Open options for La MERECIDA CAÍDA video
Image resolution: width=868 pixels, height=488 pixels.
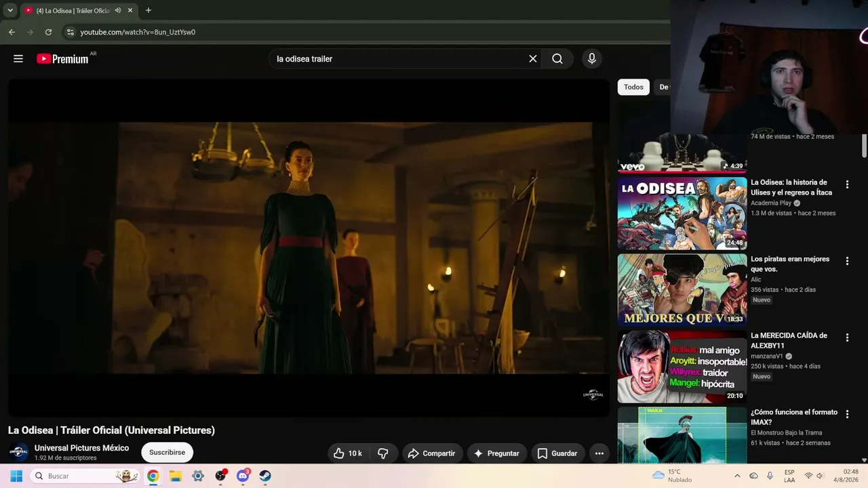(x=847, y=338)
